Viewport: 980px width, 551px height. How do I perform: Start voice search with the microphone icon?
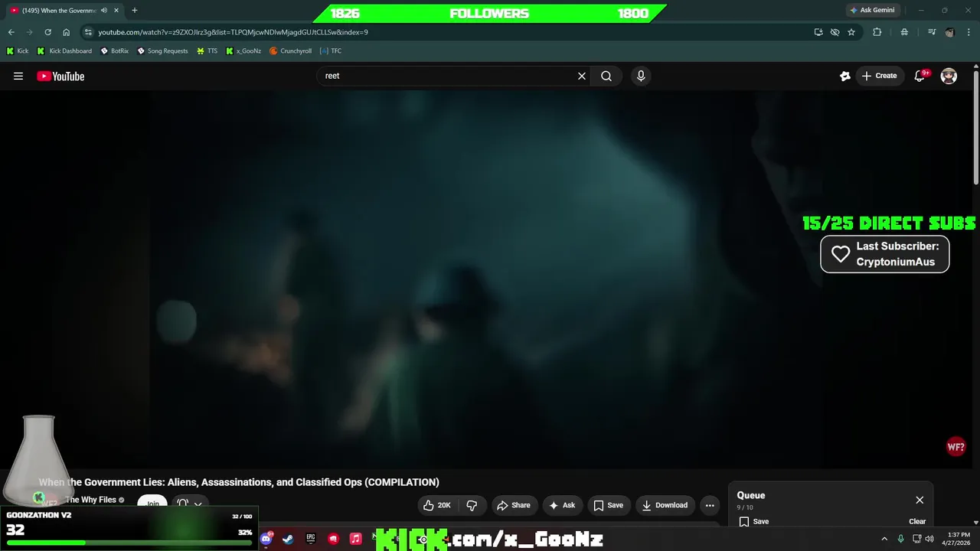pos(641,76)
